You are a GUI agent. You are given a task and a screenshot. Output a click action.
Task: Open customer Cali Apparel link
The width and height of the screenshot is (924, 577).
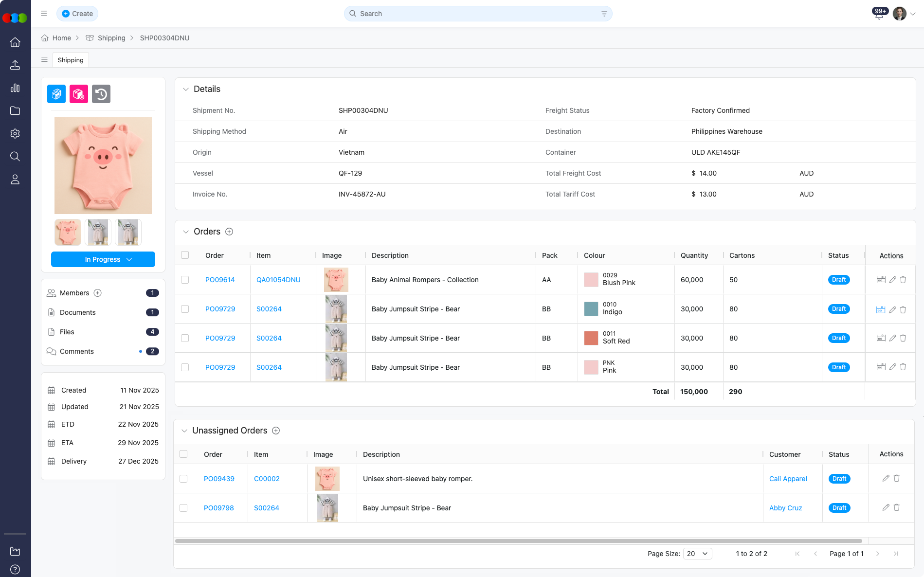click(787, 479)
